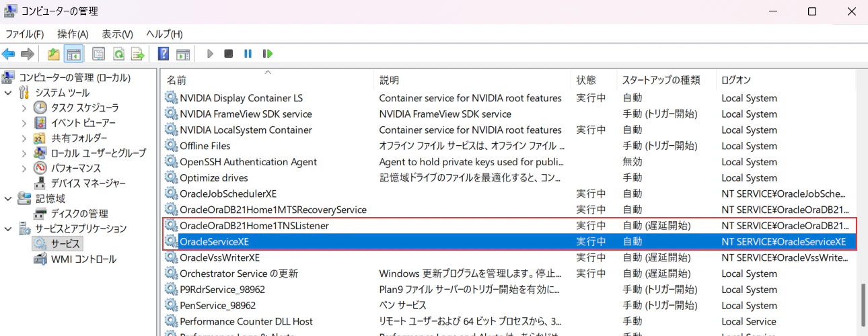This screenshot has width=868, height=336.
Task: Expand the イベント ビューアー node
Action: click(x=24, y=123)
